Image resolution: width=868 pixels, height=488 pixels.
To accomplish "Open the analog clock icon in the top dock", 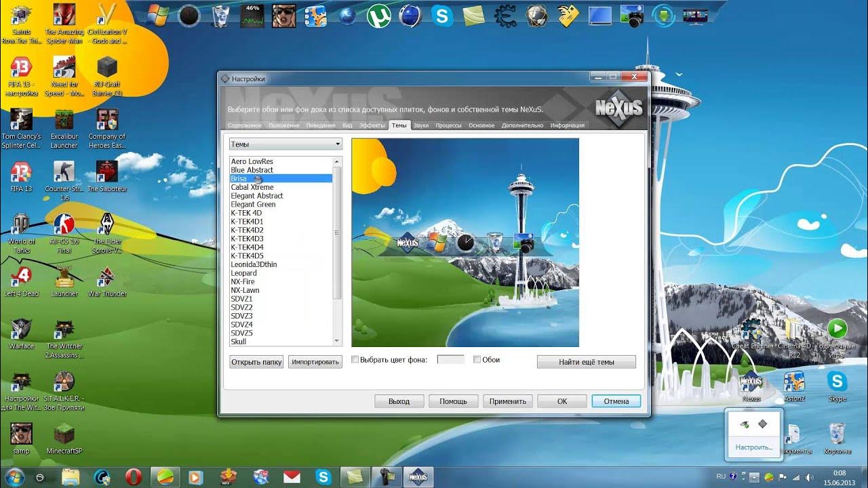I will [189, 16].
